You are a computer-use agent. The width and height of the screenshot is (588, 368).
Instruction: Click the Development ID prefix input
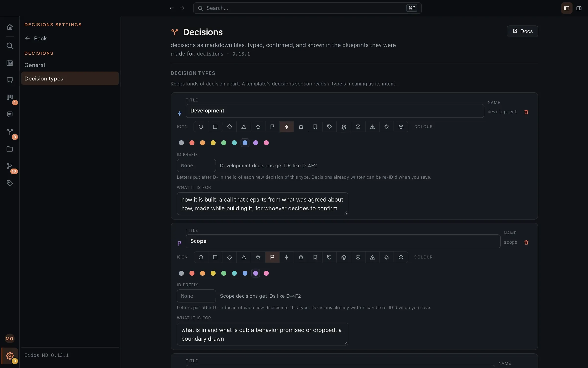pyautogui.click(x=196, y=166)
